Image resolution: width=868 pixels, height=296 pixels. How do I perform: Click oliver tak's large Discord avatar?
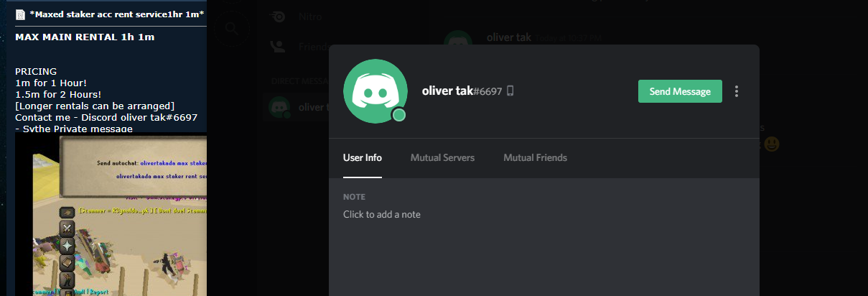point(375,91)
